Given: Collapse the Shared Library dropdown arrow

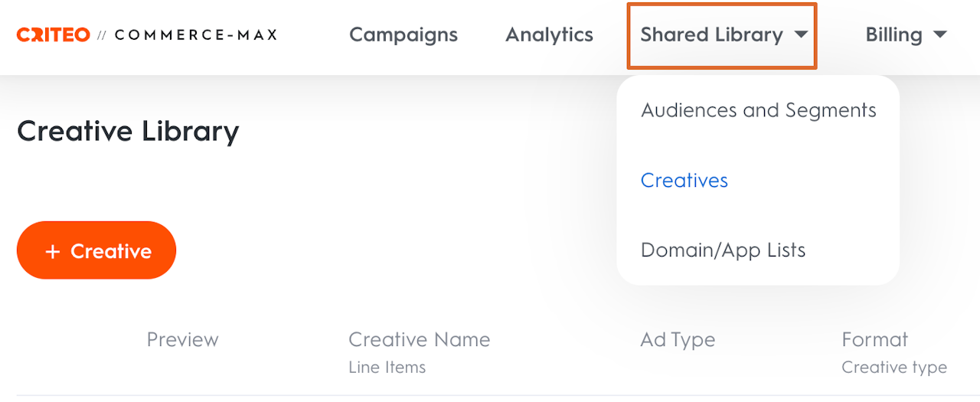Looking at the screenshot, I should 801,34.
